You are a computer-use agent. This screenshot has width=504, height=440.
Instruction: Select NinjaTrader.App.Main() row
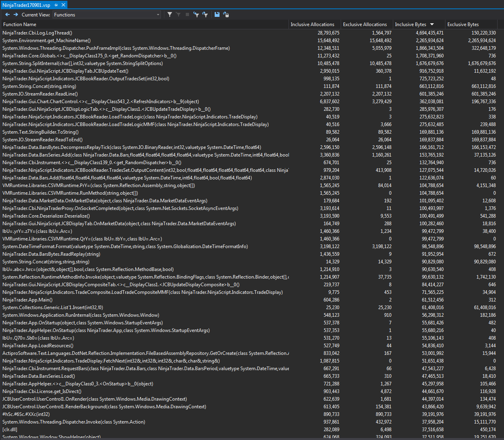pos(249,300)
